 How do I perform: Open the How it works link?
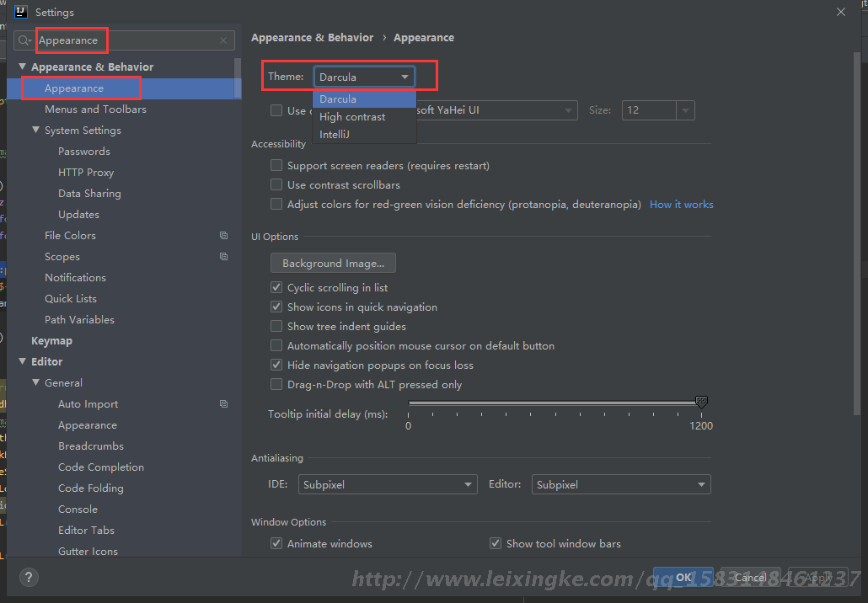pos(681,205)
